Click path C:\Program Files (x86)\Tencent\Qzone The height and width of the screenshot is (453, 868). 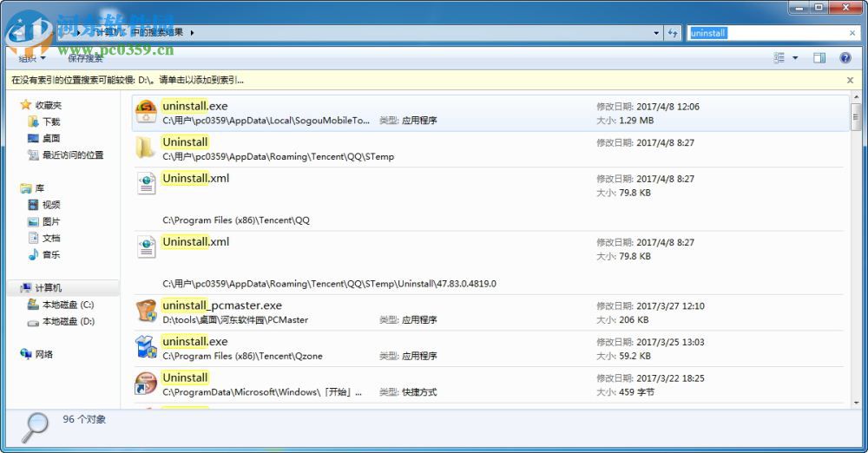(x=242, y=356)
